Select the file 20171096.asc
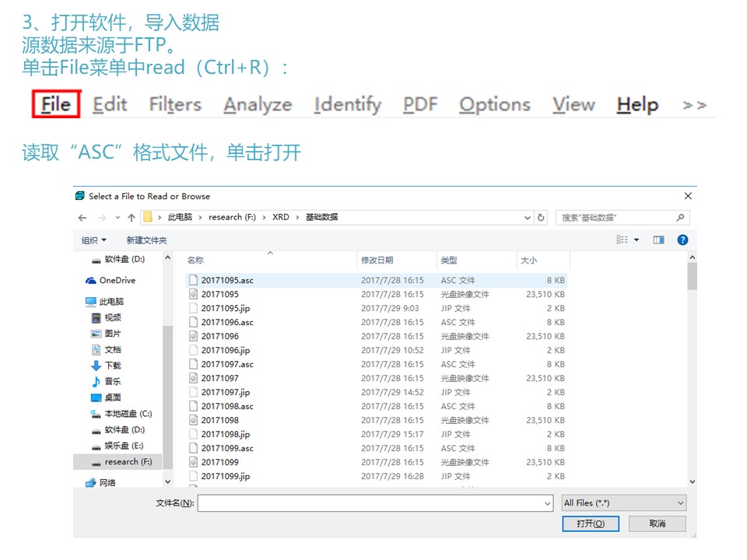The height and width of the screenshot is (560, 747). (x=376, y=322)
